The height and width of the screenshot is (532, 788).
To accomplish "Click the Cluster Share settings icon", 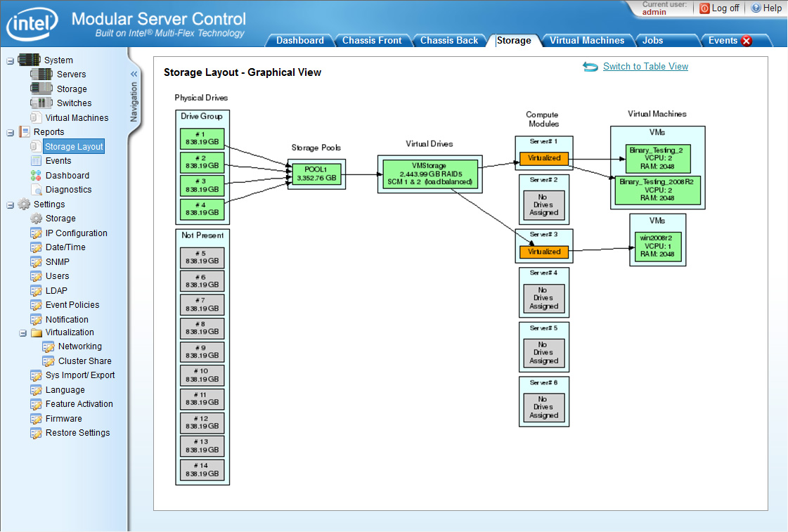I will pos(49,361).
